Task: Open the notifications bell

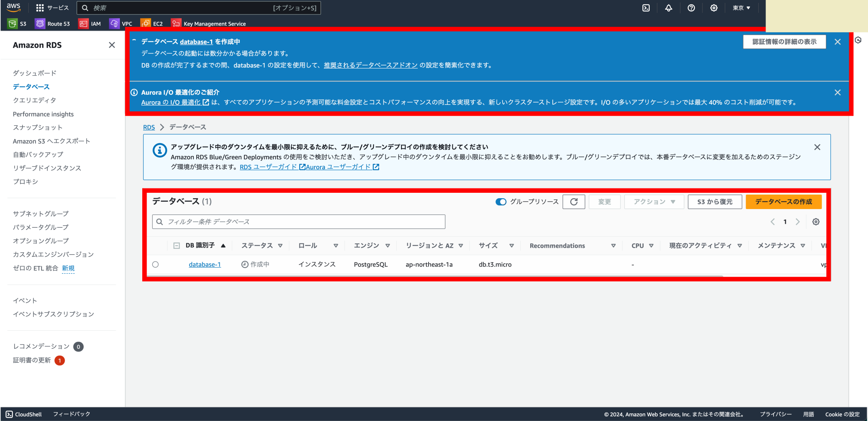Action: [x=669, y=8]
